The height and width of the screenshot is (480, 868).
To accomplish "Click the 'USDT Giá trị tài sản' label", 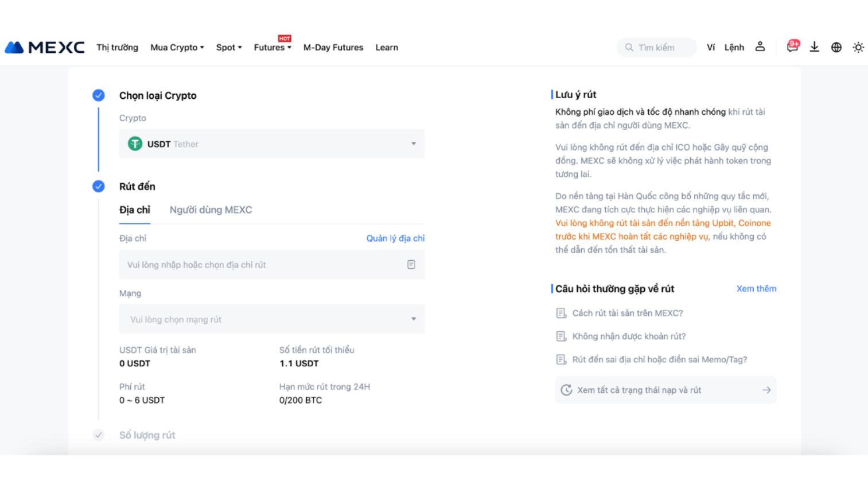I will pyautogui.click(x=158, y=350).
